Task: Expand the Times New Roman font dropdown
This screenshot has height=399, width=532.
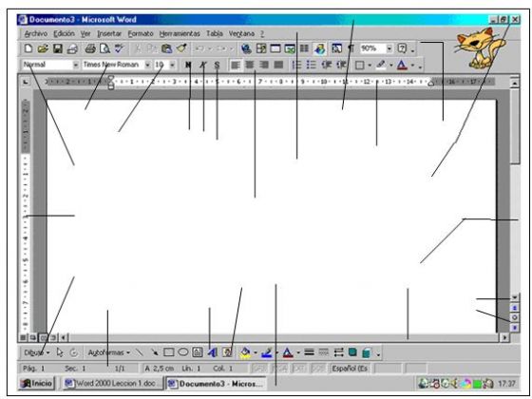Action: [147, 65]
